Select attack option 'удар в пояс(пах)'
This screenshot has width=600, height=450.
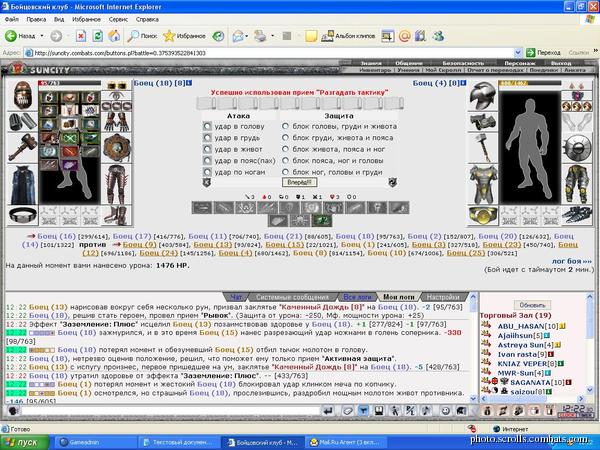[207, 160]
